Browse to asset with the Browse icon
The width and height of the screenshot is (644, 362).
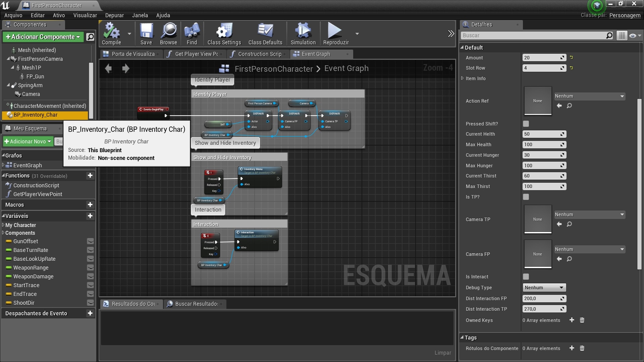168,34
